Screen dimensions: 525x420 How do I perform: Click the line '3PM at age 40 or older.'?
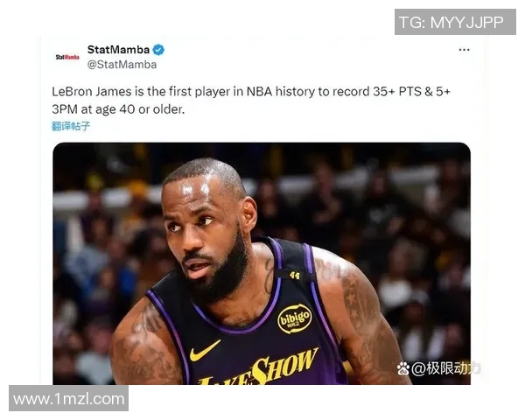pos(118,109)
